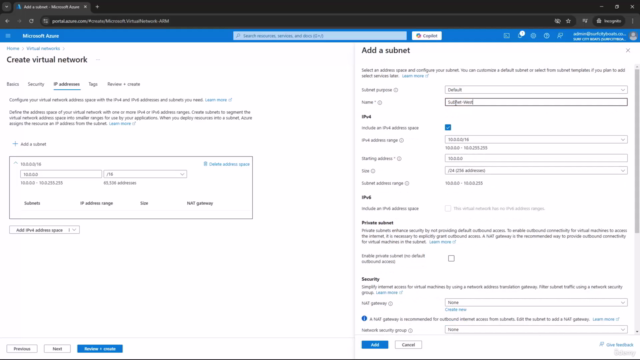Switch to the Basics tab
Screen dimensions: 640x360
point(13,84)
